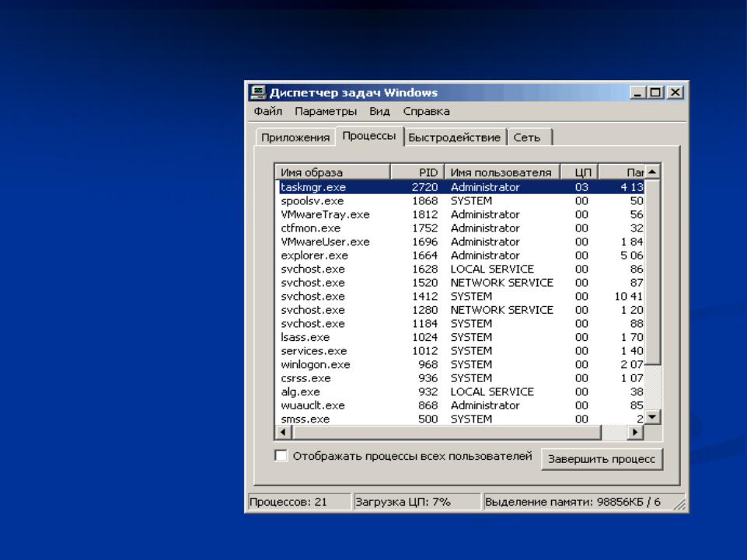The image size is (747, 560).
Task: Close the Диспетчер задач Windows window
Action: (675, 92)
